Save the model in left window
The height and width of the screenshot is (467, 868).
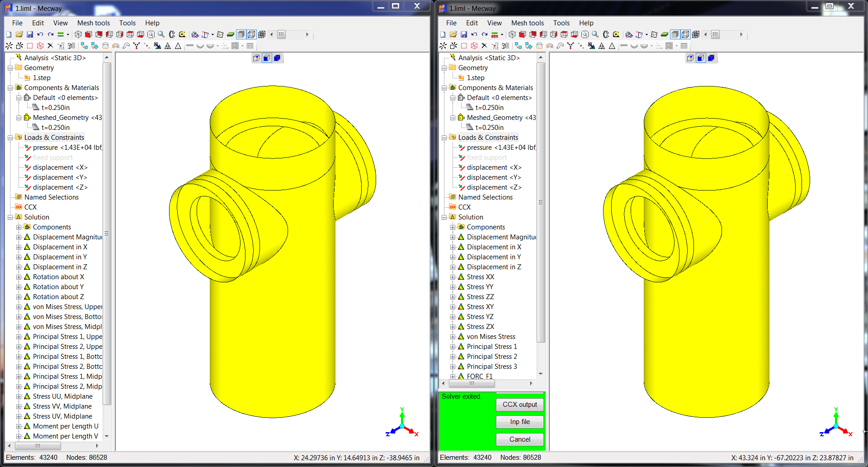[30, 34]
